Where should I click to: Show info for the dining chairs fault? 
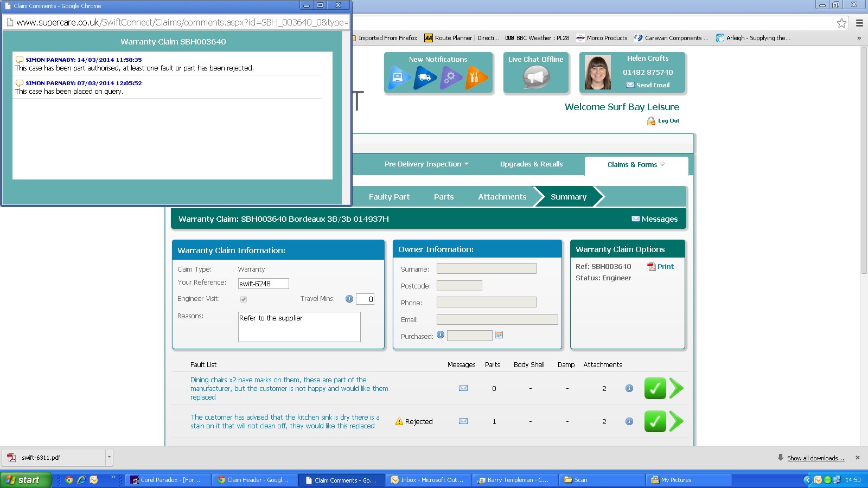tap(629, 388)
